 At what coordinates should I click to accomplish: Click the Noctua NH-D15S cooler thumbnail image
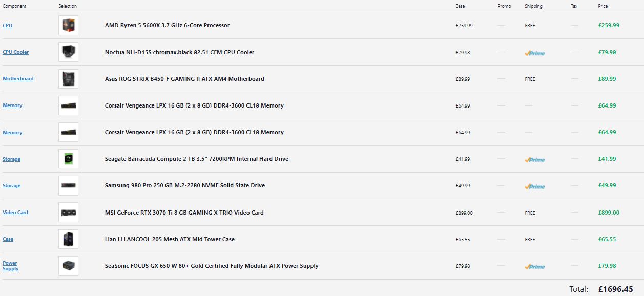[x=68, y=52]
